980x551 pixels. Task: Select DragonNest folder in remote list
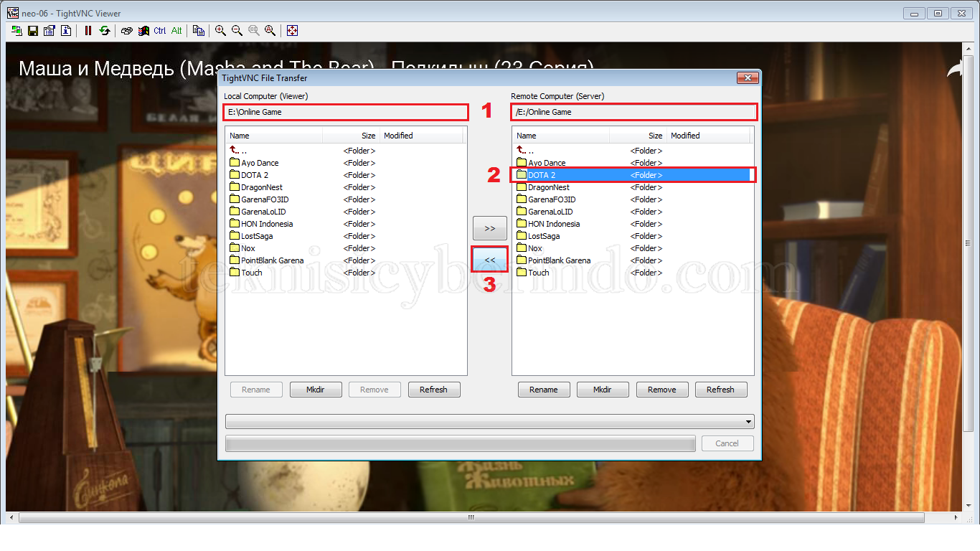(543, 187)
